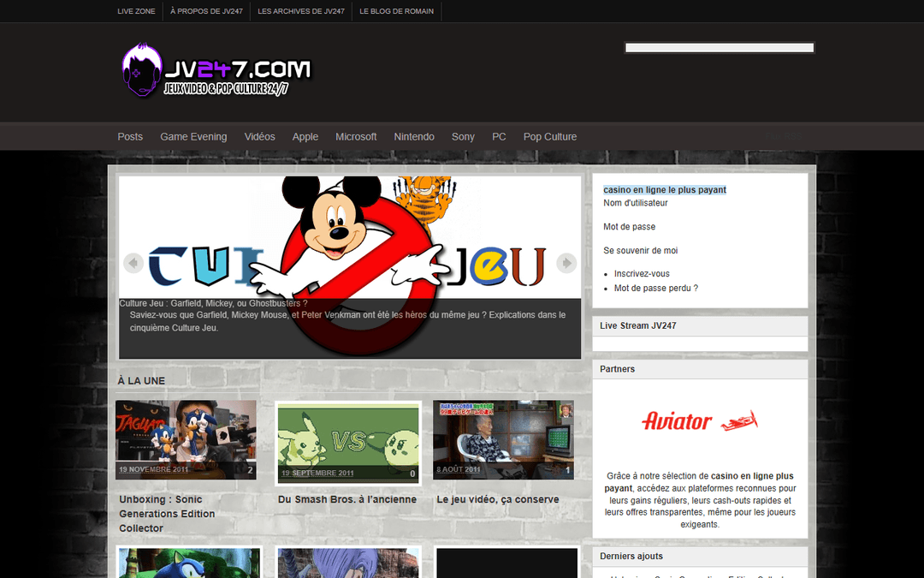The image size is (924, 578).
Task: Click the Live Stream JV247 heading
Action: tap(638, 325)
